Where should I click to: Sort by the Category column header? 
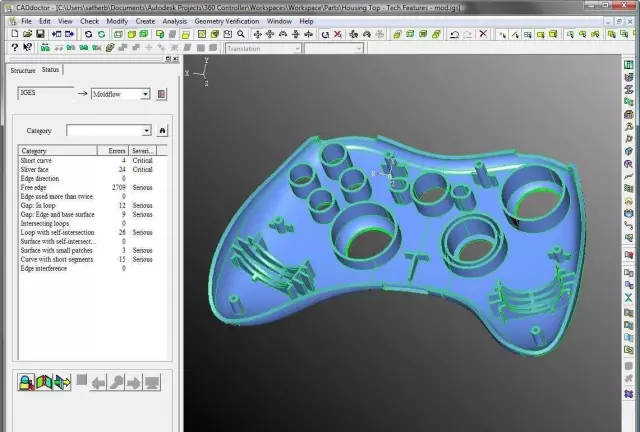tap(58, 151)
